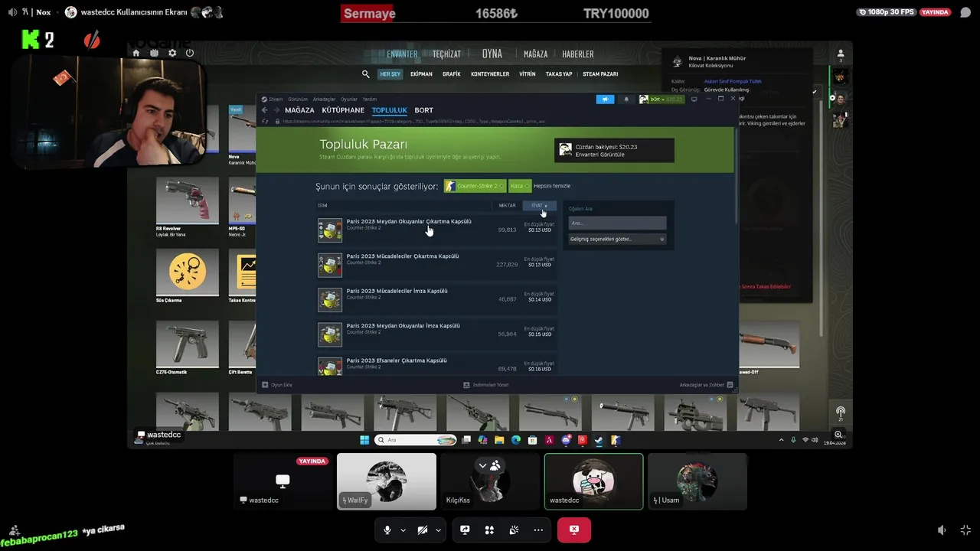Screen dimensions: 980x551
Task: Open Discord icon on streamed taskbar
Action: (566, 440)
